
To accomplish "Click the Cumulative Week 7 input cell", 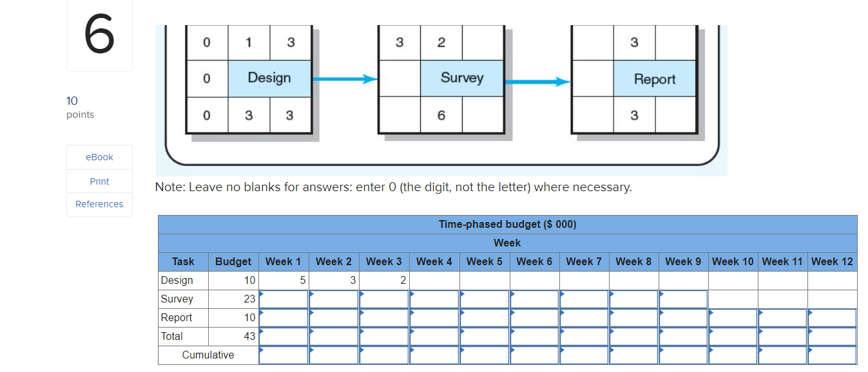I will pyautogui.click(x=584, y=355).
